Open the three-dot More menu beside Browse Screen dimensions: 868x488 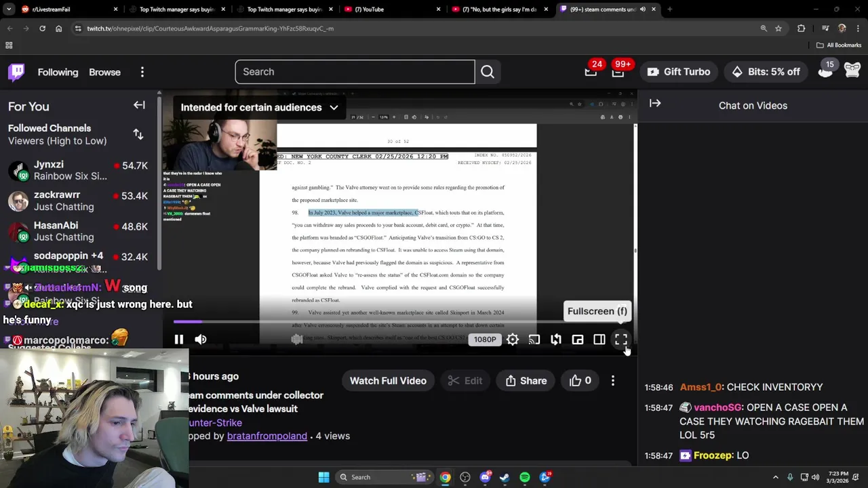point(142,72)
